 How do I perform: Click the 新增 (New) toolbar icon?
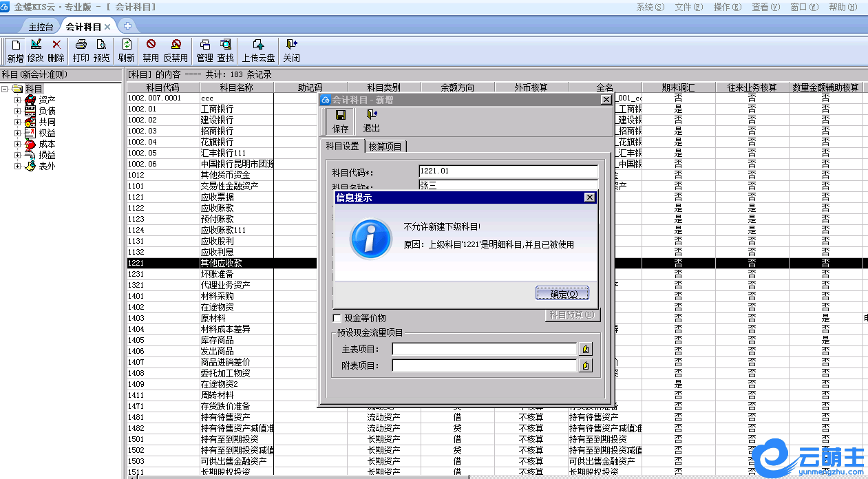point(15,50)
